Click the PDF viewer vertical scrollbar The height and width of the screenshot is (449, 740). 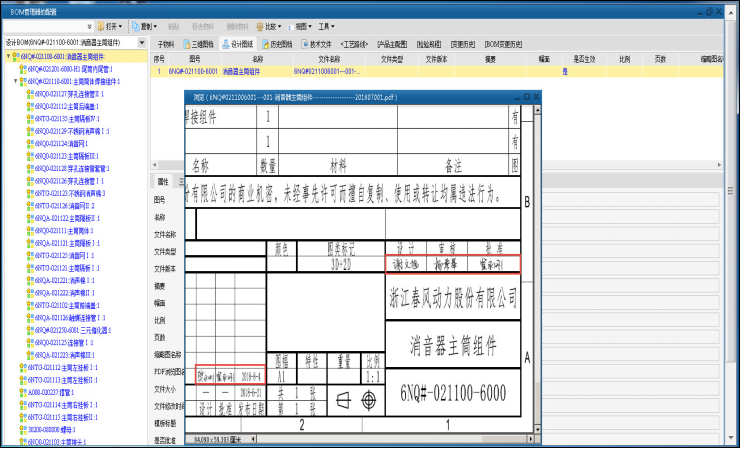(x=537, y=269)
